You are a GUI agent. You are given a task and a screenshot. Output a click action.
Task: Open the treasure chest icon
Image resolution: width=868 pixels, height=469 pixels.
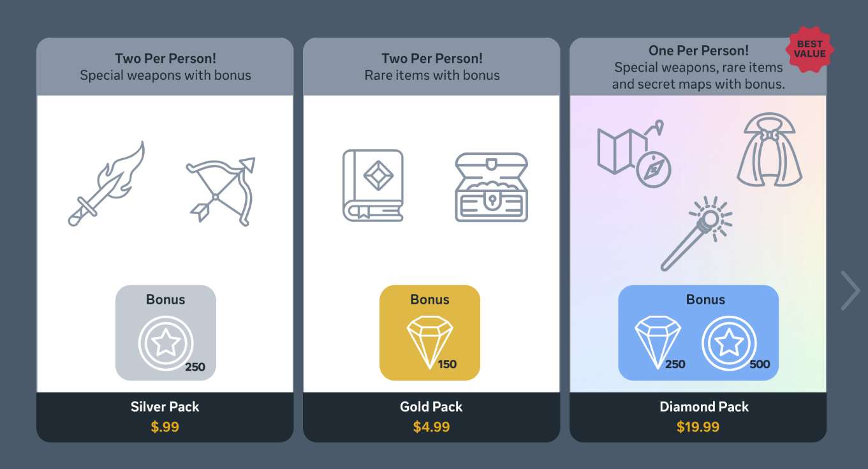pyautogui.click(x=492, y=187)
